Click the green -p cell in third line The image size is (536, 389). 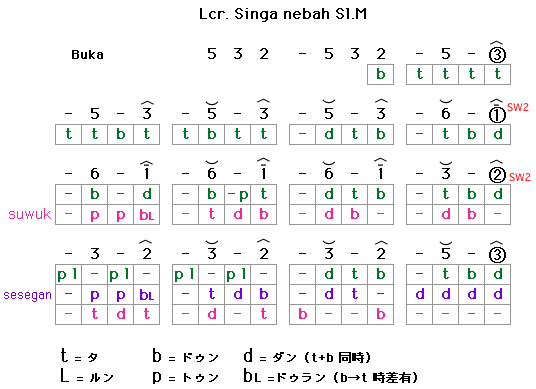coord(238,194)
